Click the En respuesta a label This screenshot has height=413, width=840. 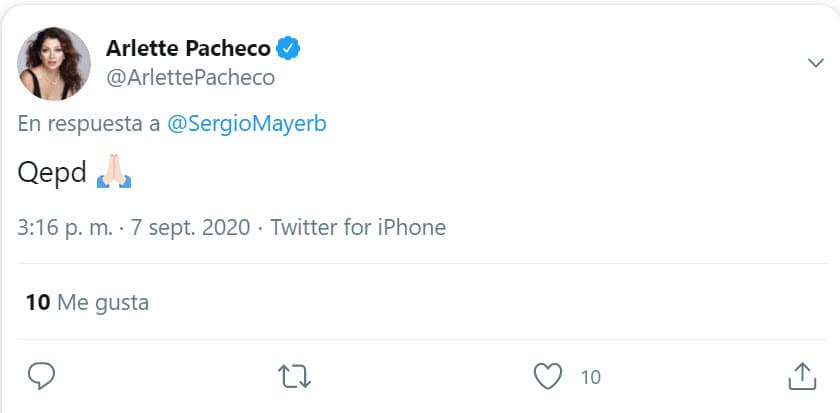click(x=85, y=125)
